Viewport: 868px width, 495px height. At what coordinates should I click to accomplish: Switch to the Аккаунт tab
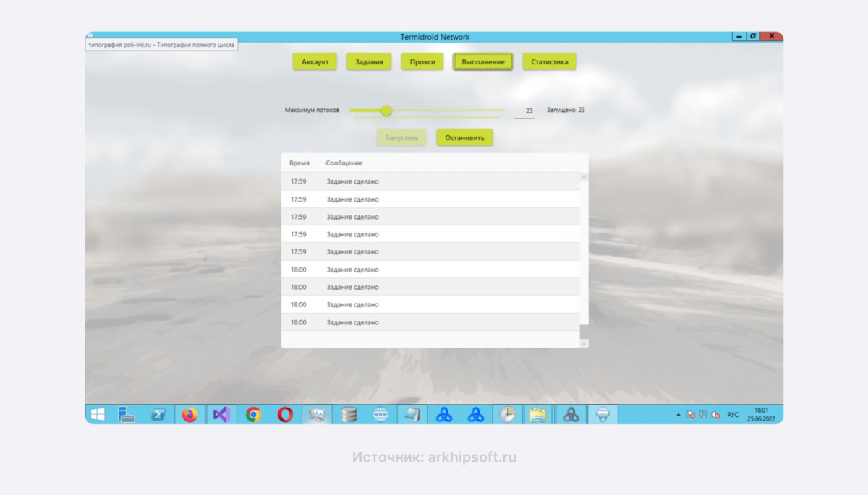click(315, 62)
